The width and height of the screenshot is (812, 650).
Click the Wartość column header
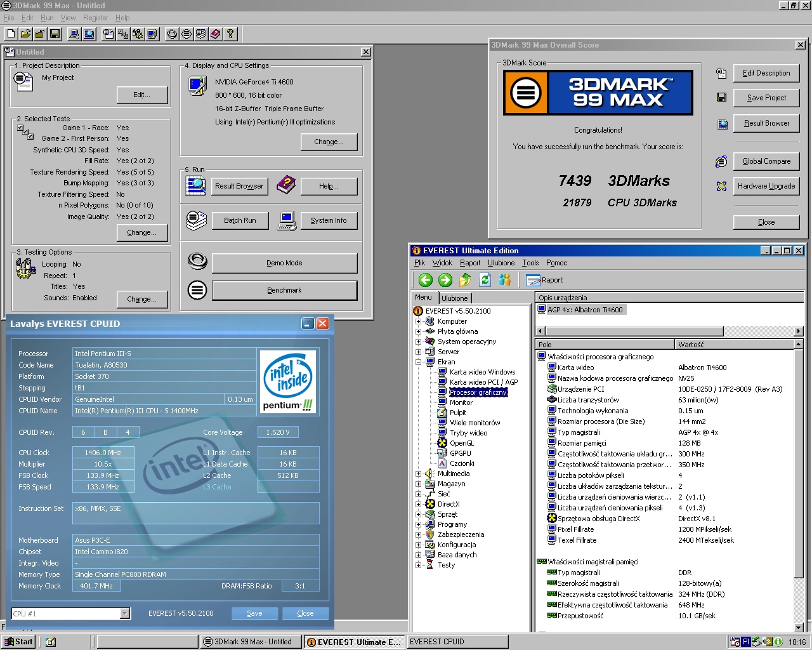click(x=735, y=345)
